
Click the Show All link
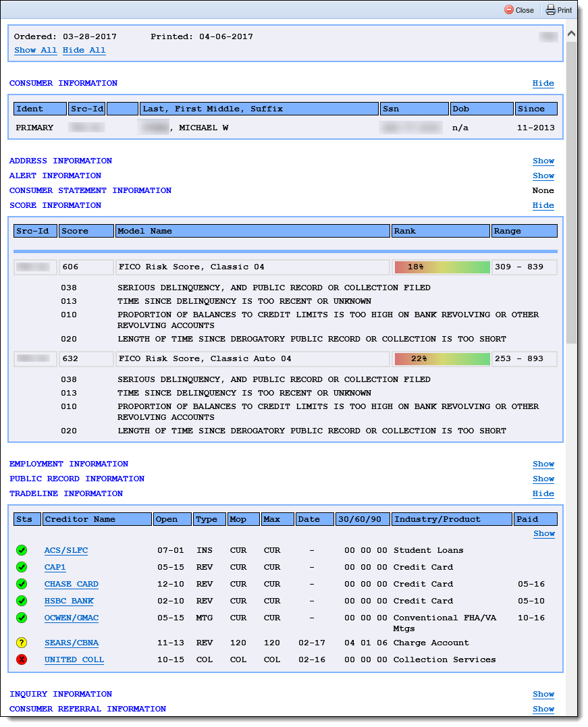pyautogui.click(x=36, y=50)
